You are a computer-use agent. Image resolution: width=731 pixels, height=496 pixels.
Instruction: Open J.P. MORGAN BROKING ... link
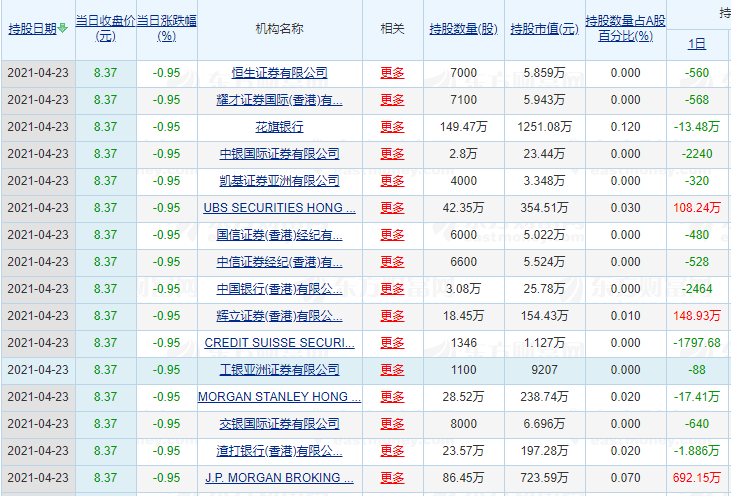[x=279, y=478]
